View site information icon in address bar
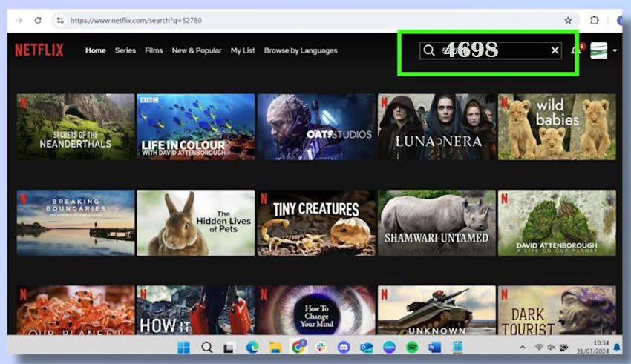The width and height of the screenshot is (631, 364). pyautogui.click(x=60, y=20)
